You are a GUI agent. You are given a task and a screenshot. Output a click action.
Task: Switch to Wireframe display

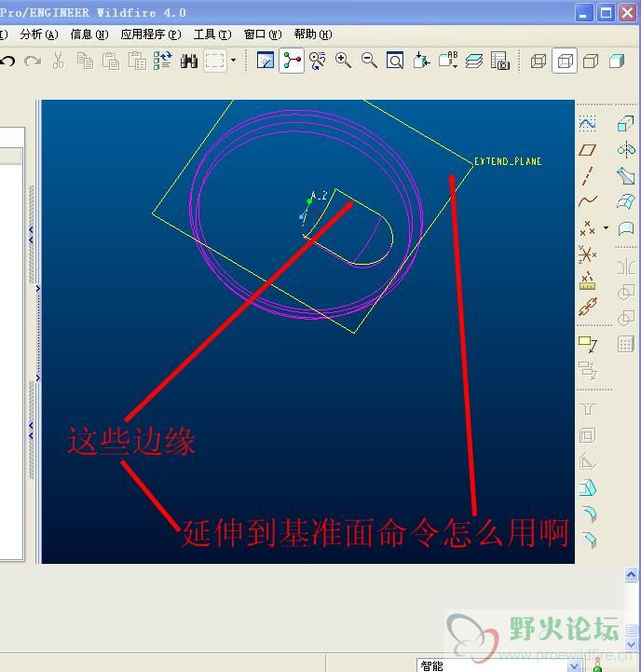tap(539, 61)
